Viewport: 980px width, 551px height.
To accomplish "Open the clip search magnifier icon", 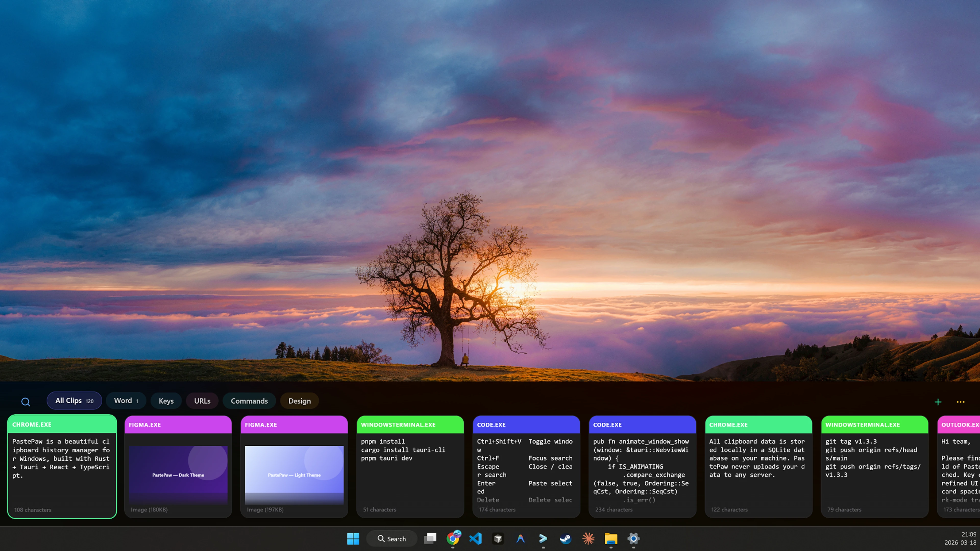I will pos(26,402).
